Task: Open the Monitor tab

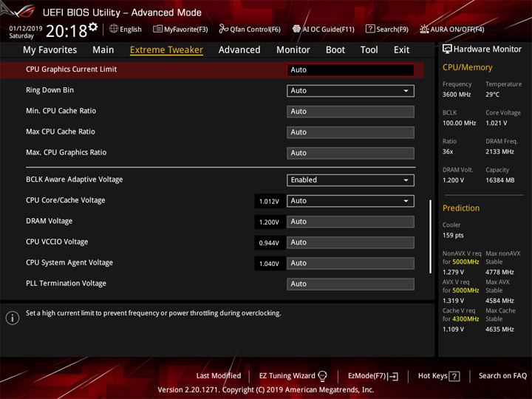Action: click(x=293, y=50)
